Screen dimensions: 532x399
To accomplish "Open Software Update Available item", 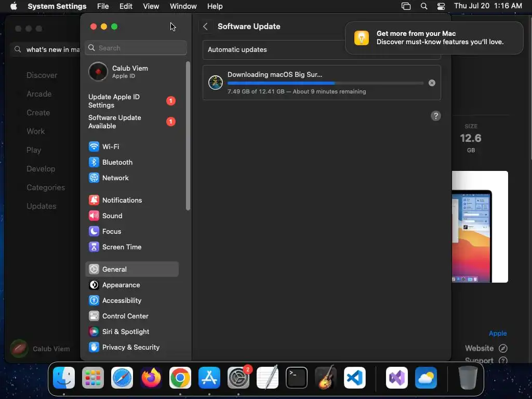I will coord(131,122).
